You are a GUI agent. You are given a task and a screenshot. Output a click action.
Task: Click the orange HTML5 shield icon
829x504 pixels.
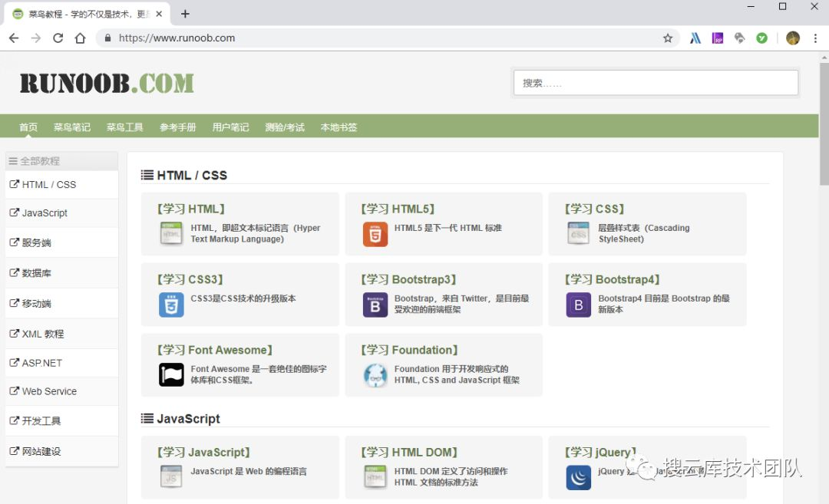pyautogui.click(x=375, y=235)
